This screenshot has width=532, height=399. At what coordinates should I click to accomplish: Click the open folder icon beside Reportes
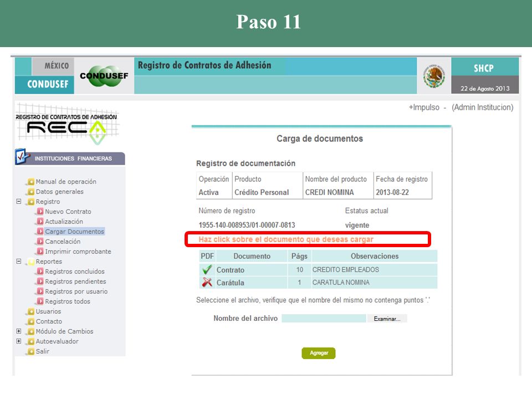[x=31, y=262]
